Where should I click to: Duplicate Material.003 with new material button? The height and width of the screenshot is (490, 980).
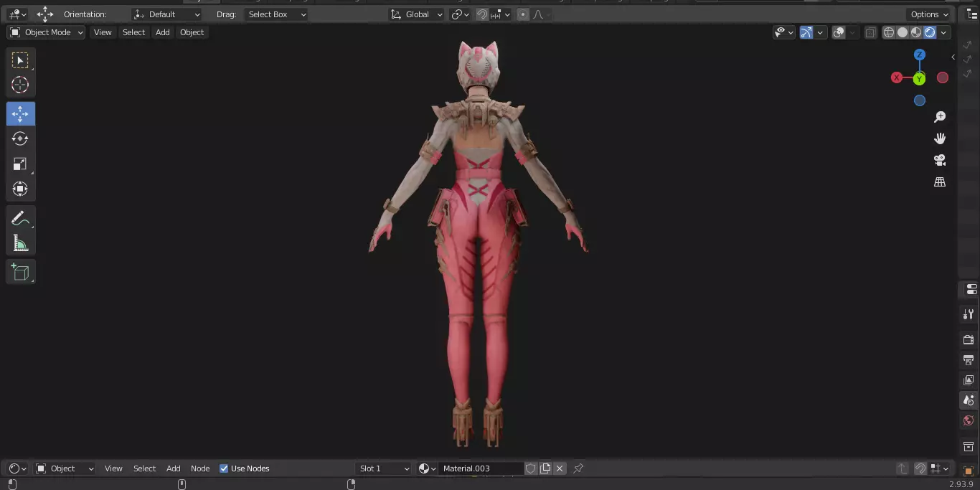[x=545, y=468]
